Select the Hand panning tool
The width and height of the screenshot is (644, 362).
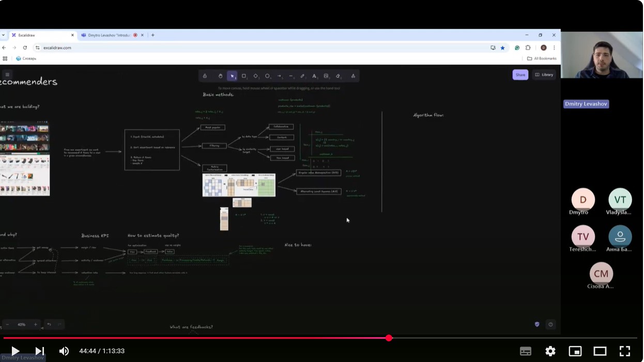click(x=220, y=76)
